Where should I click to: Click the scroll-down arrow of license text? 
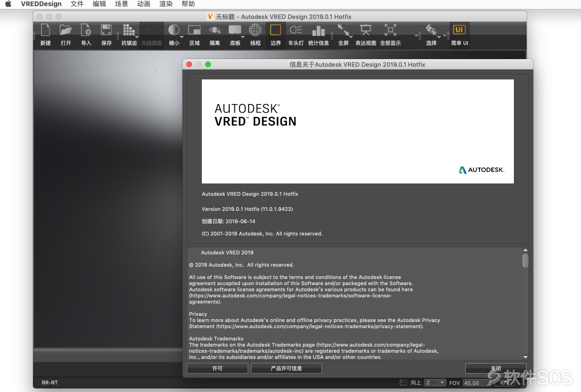coord(525,357)
